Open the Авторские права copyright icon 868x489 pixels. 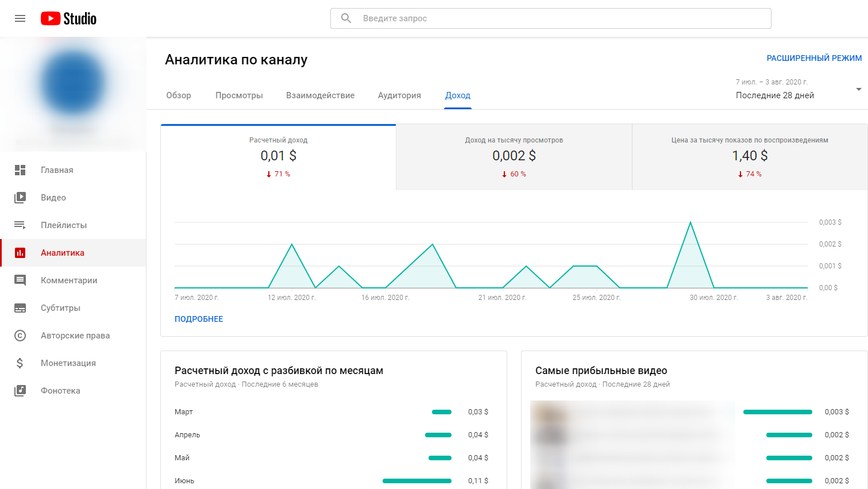(20, 336)
